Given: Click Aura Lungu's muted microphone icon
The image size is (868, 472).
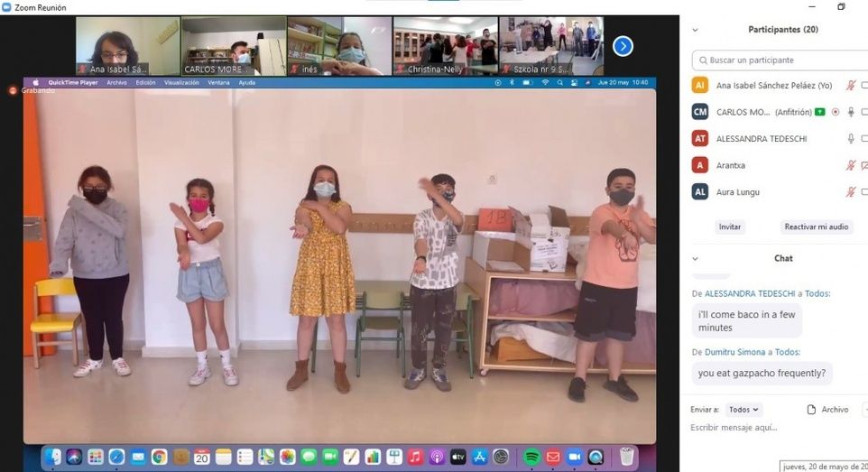Looking at the screenshot, I should (850, 192).
